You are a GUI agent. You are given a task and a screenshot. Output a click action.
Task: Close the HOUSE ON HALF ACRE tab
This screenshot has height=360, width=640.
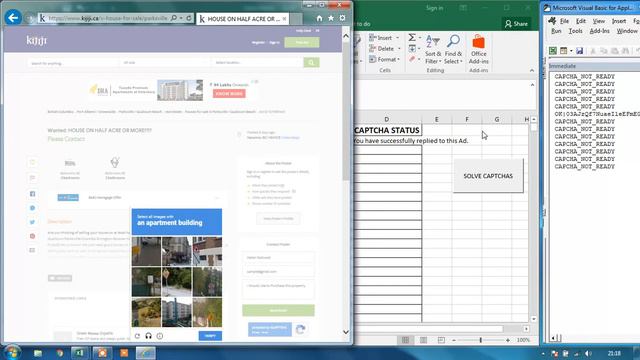[x=284, y=19]
